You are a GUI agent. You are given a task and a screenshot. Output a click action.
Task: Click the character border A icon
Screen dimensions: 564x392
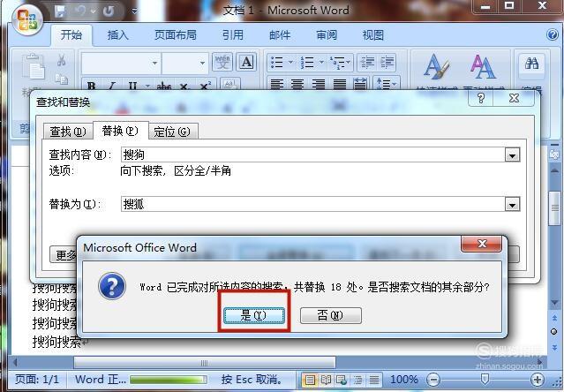tap(246, 62)
